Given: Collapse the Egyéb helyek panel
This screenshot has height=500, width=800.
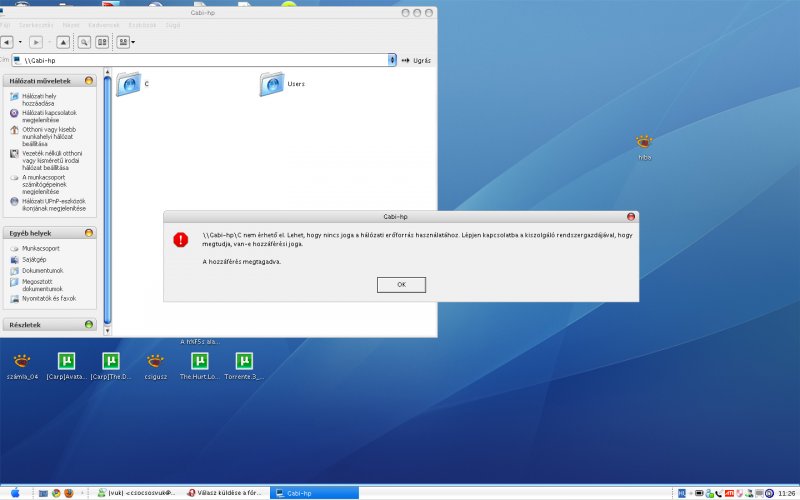Looking at the screenshot, I should pyautogui.click(x=89, y=233).
